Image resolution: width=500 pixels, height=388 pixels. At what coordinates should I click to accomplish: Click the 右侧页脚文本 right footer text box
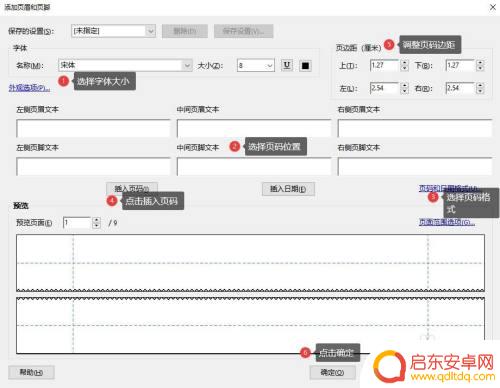[415, 167]
